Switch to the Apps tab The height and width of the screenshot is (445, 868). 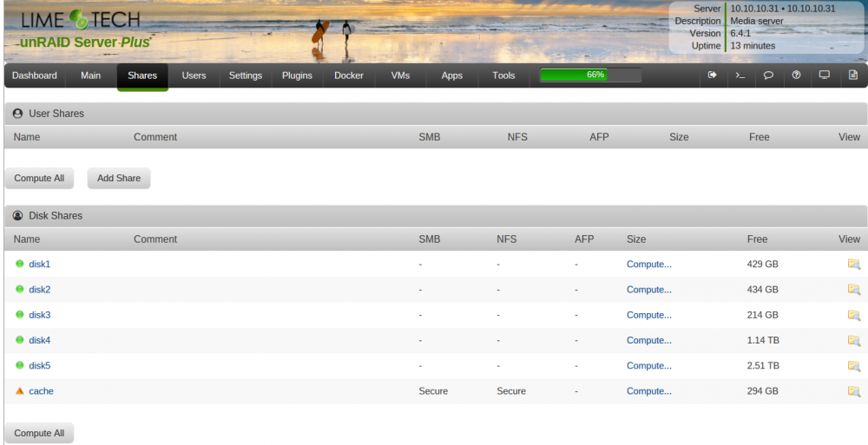(x=451, y=75)
